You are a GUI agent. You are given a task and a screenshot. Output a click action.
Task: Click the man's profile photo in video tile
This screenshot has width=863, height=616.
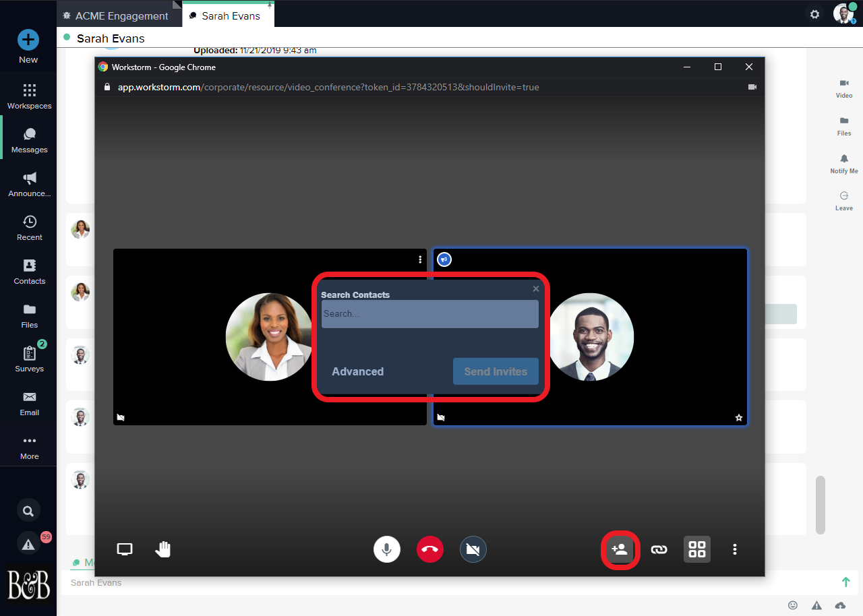(590, 337)
